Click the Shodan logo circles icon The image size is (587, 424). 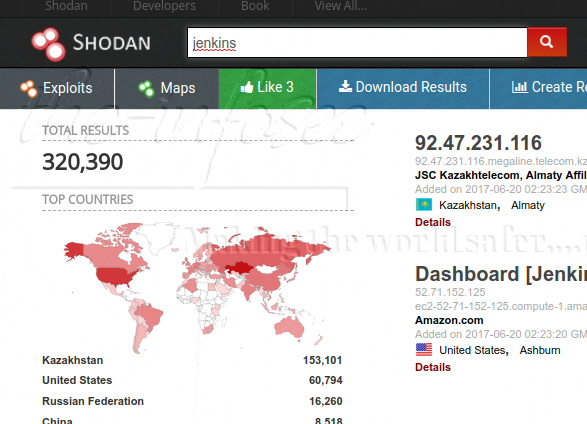(49, 44)
